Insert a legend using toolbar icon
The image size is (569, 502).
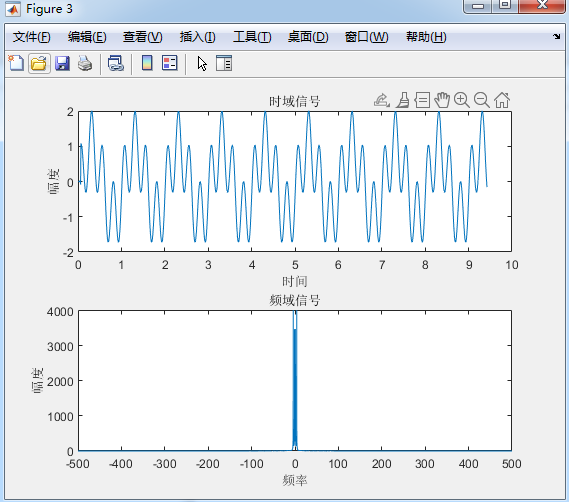click(x=169, y=64)
